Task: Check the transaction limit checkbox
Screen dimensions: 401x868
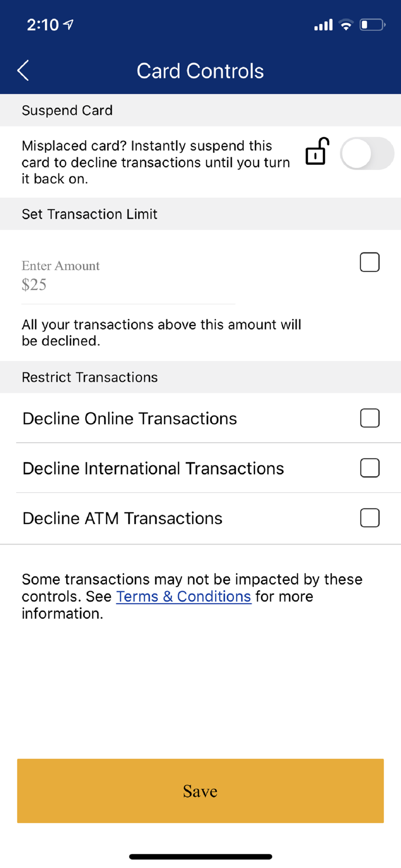Action: (x=370, y=262)
